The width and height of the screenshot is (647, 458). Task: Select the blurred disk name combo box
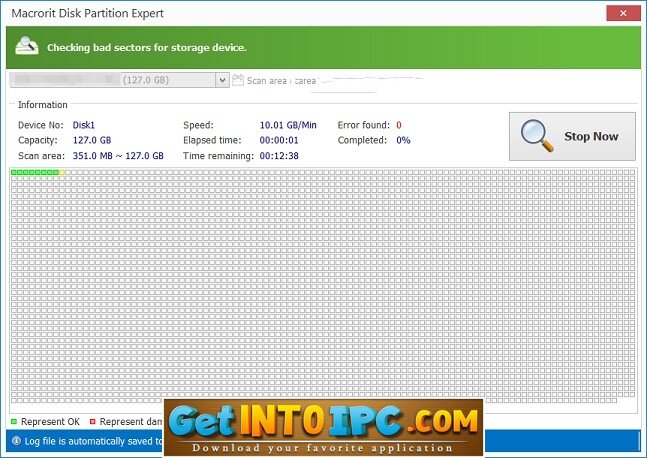click(x=119, y=80)
